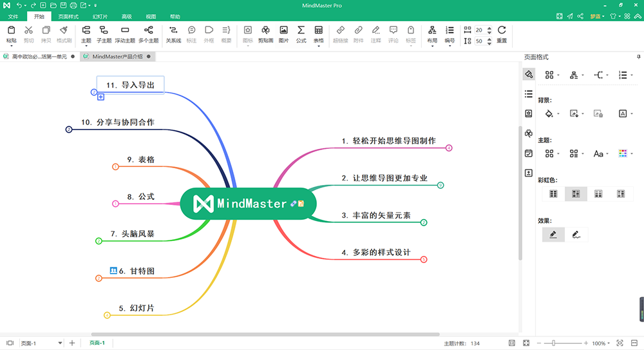Viewport: 644px width, 350px height.
Task: Click the send paper-plane icon in title bar
Action: pos(570,16)
